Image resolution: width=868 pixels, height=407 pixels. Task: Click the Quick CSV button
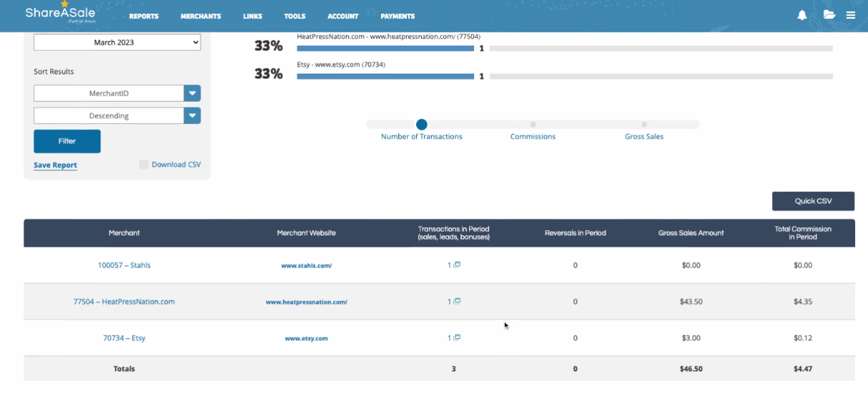coord(813,201)
